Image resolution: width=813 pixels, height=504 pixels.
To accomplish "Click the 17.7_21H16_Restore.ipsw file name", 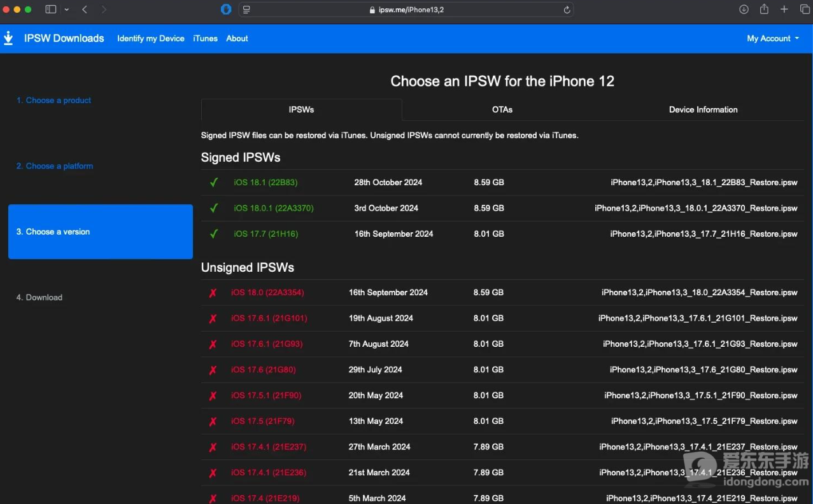I will coord(704,234).
